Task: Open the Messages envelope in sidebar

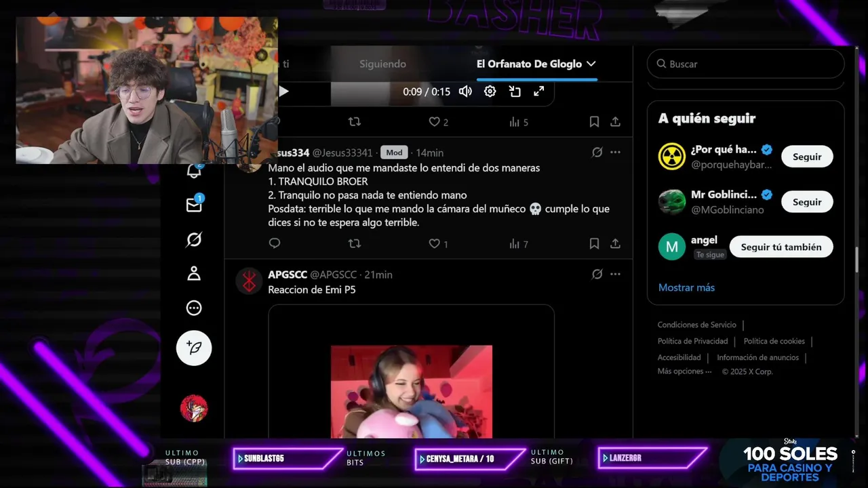Action: 194,205
